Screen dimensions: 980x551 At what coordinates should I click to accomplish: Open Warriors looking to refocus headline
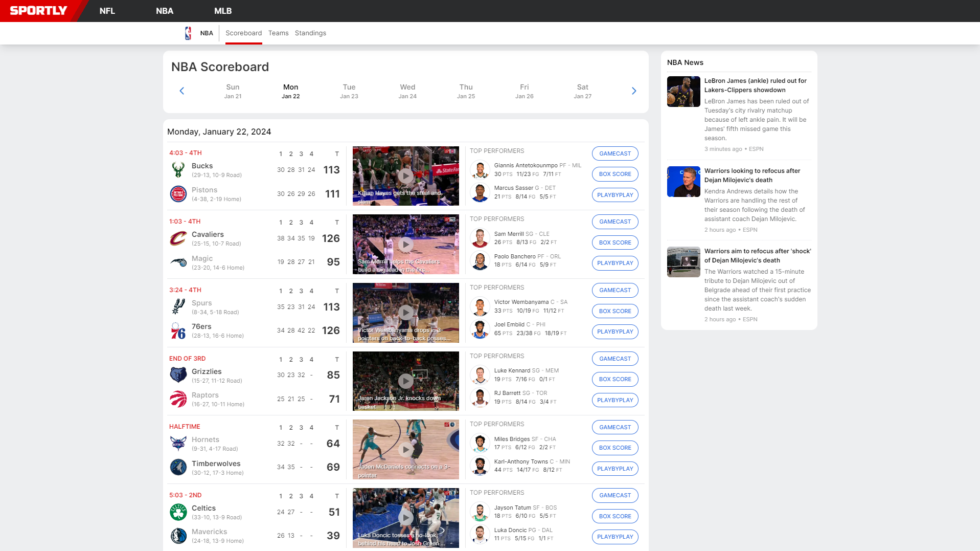pos(753,175)
